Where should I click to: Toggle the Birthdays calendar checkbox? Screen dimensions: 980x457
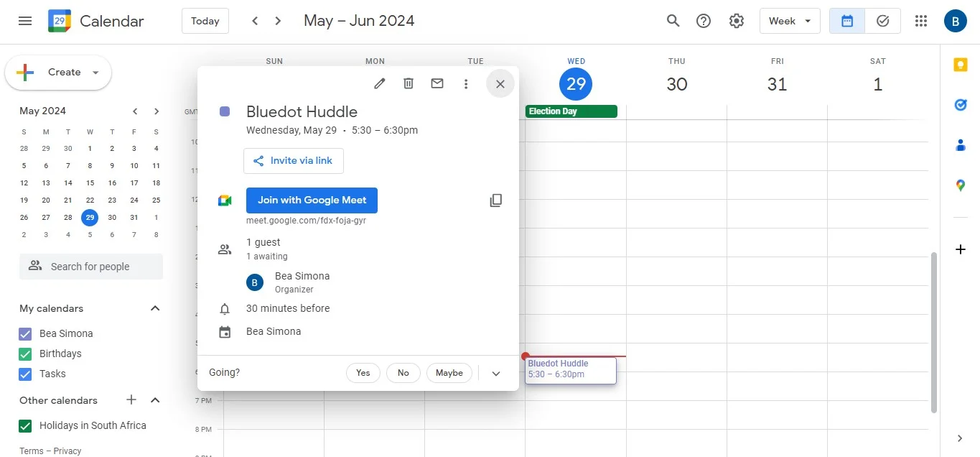25,354
